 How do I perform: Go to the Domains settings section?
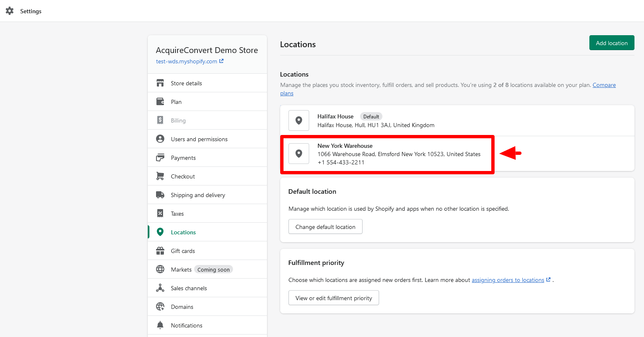[182, 307]
